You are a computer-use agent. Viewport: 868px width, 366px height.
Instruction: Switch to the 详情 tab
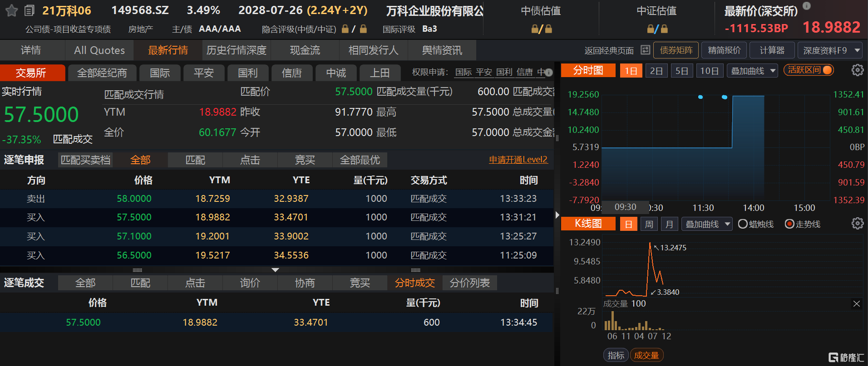(31, 50)
